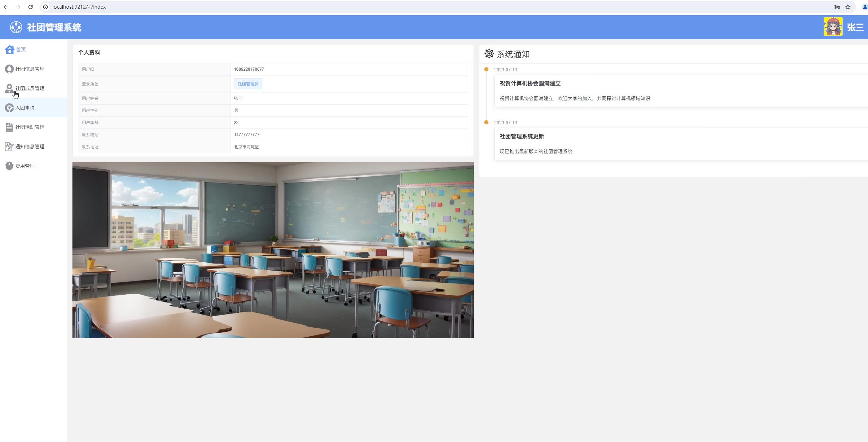The width and height of the screenshot is (868, 442).
Task: Click the 社团成员管理 person icon
Action: tap(9, 88)
